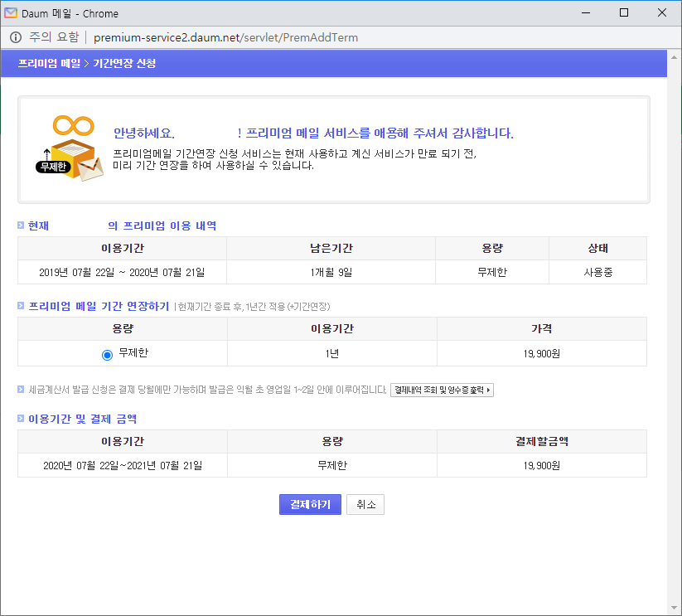Screen dimensions: 682x616
Task: Click the 19,900원 amount under 결제할금액
Action: click(541, 465)
